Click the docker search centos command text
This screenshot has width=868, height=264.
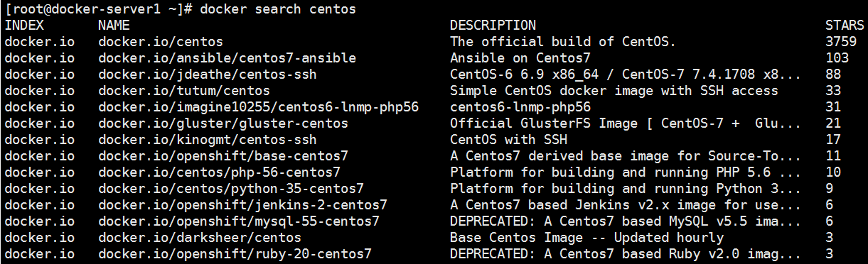278,9
